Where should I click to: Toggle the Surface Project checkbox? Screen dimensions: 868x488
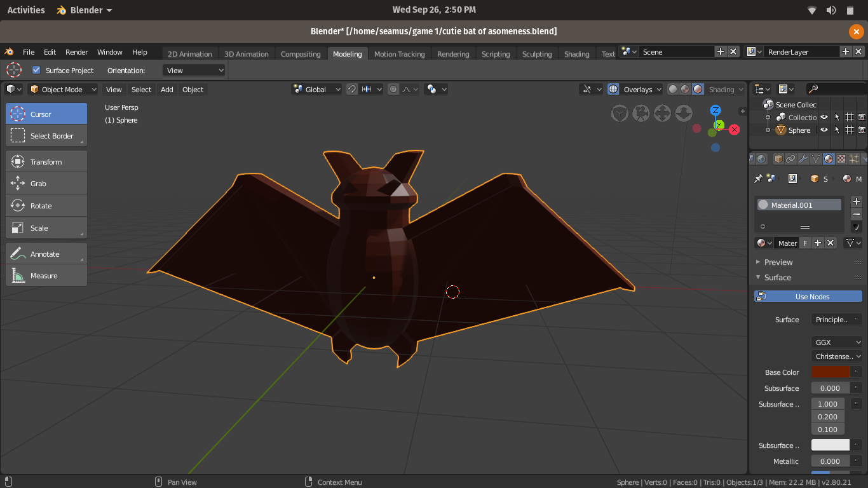click(36, 71)
